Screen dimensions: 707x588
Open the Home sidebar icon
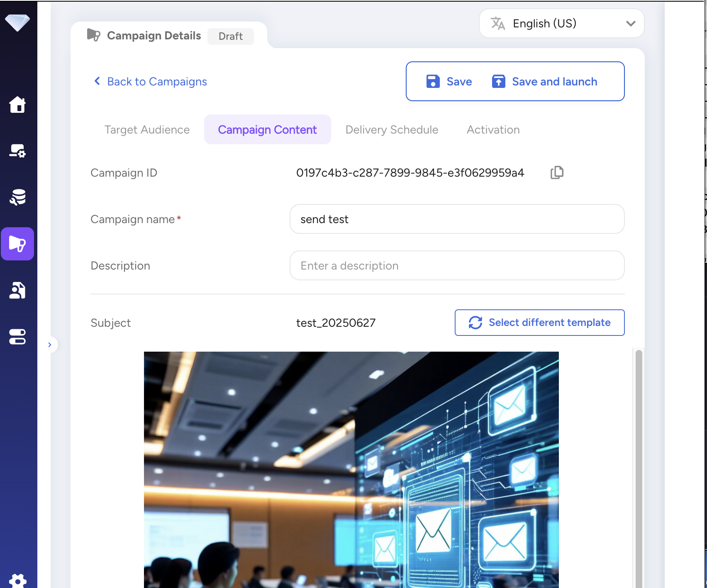tap(17, 104)
